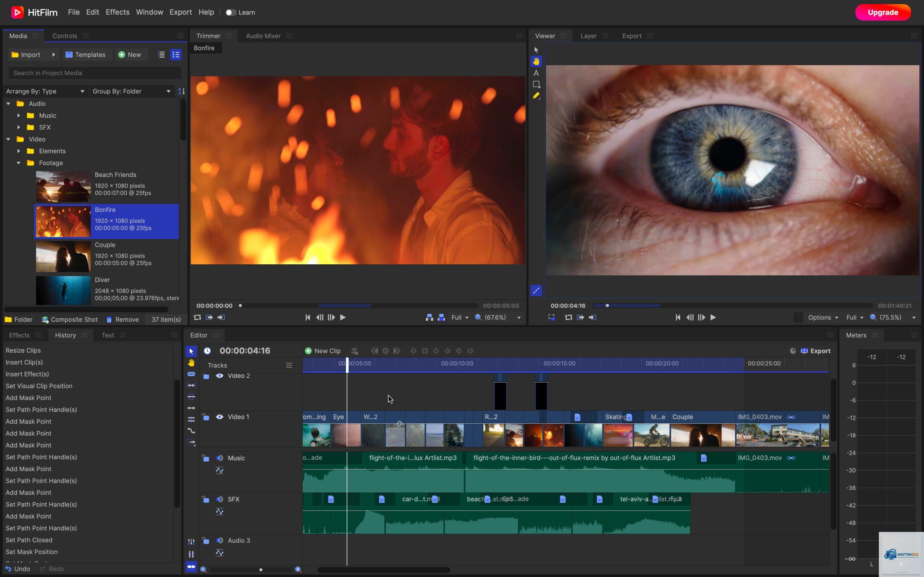Activate the Slice tool in Editor toolbar
This screenshot has height=577, width=924.
click(x=191, y=374)
